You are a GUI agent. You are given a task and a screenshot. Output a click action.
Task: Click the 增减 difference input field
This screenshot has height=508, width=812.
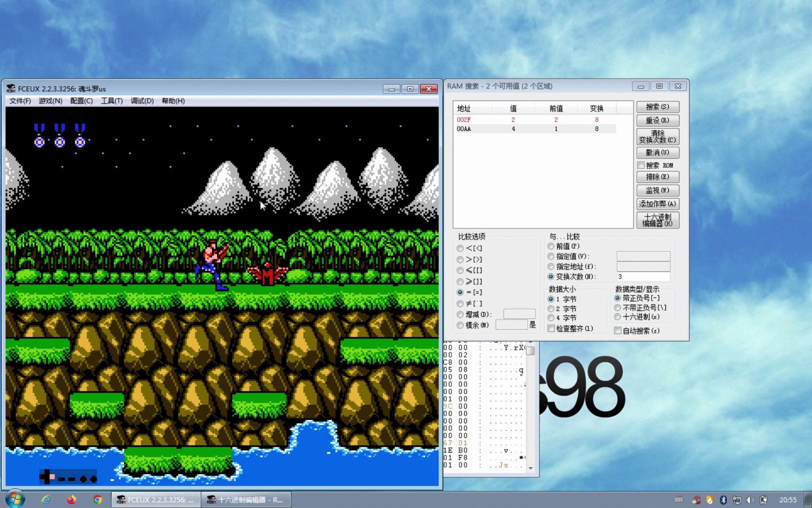[x=519, y=314]
